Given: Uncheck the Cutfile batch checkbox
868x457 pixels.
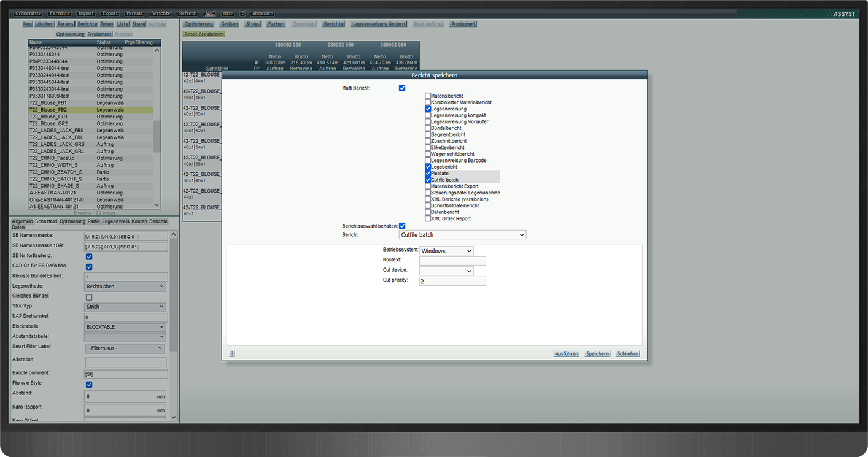Looking at the screenshot, I should point(428,180).
